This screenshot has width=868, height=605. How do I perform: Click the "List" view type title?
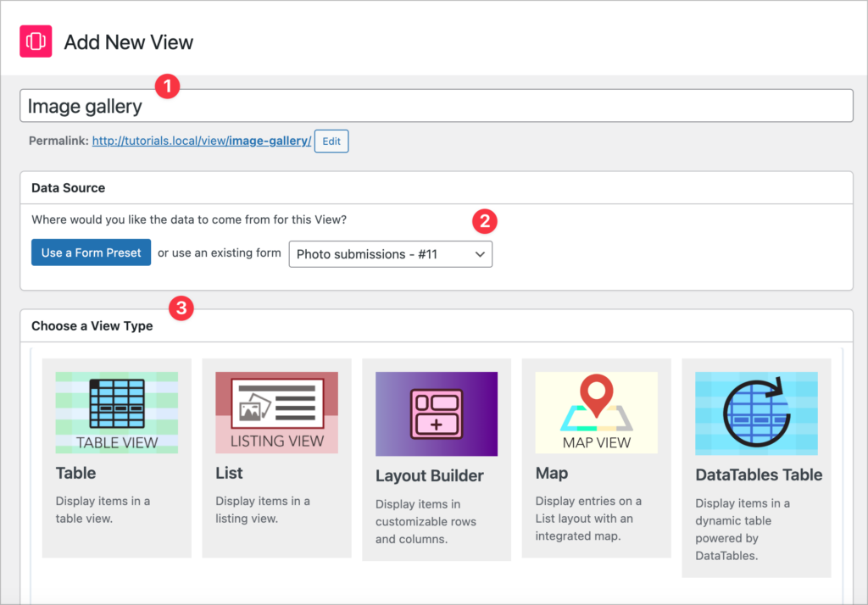tap(229, 474)
